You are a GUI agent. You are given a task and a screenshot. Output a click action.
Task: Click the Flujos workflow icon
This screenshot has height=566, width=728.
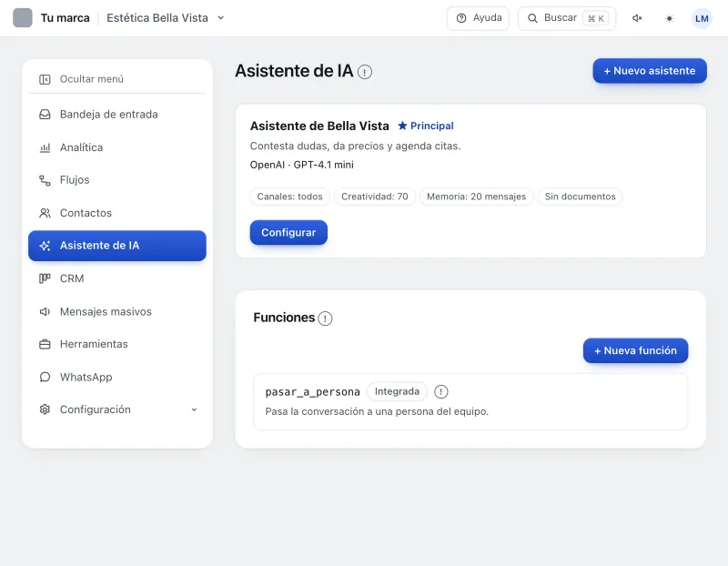coord(45,180)
